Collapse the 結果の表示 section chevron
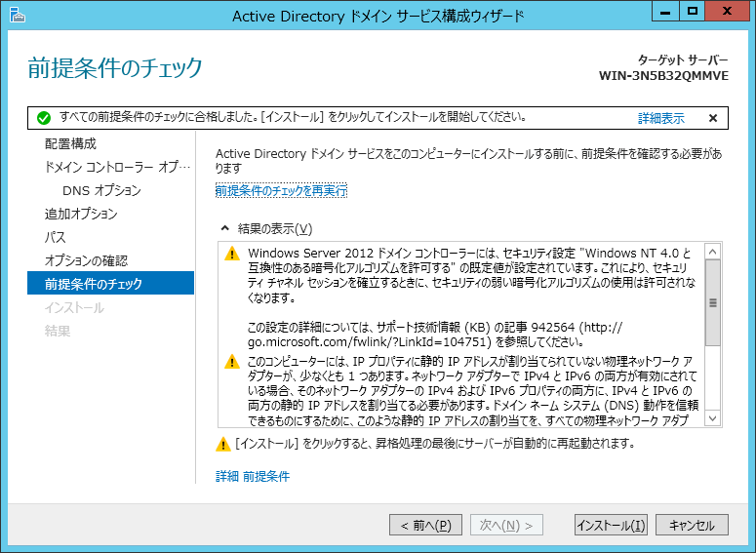 coord(224,228)
